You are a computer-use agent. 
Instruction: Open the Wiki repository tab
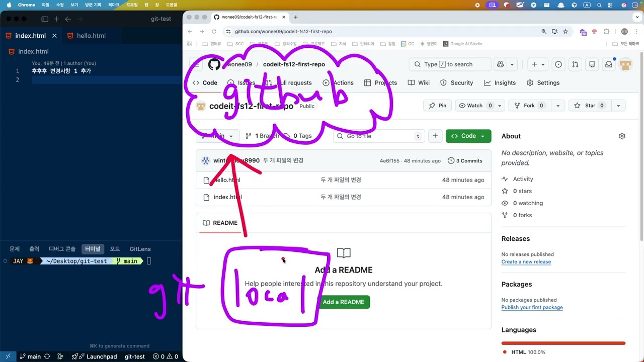click(419, 83)
